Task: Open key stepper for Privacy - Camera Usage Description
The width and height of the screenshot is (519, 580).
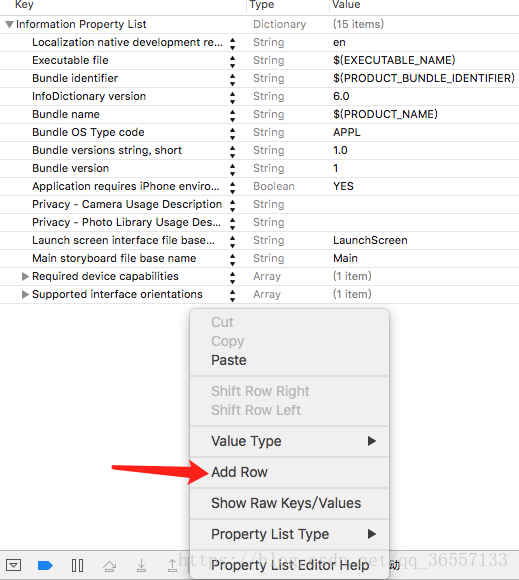Action: (x=232, y=205)
